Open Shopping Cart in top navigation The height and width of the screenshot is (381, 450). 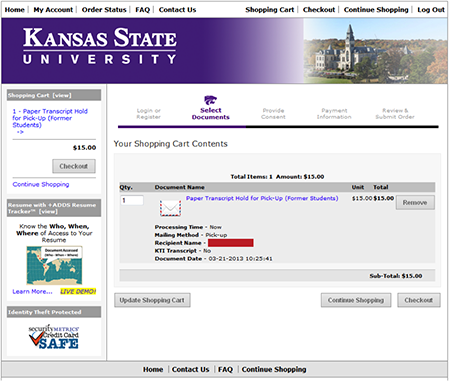(270, 10)
